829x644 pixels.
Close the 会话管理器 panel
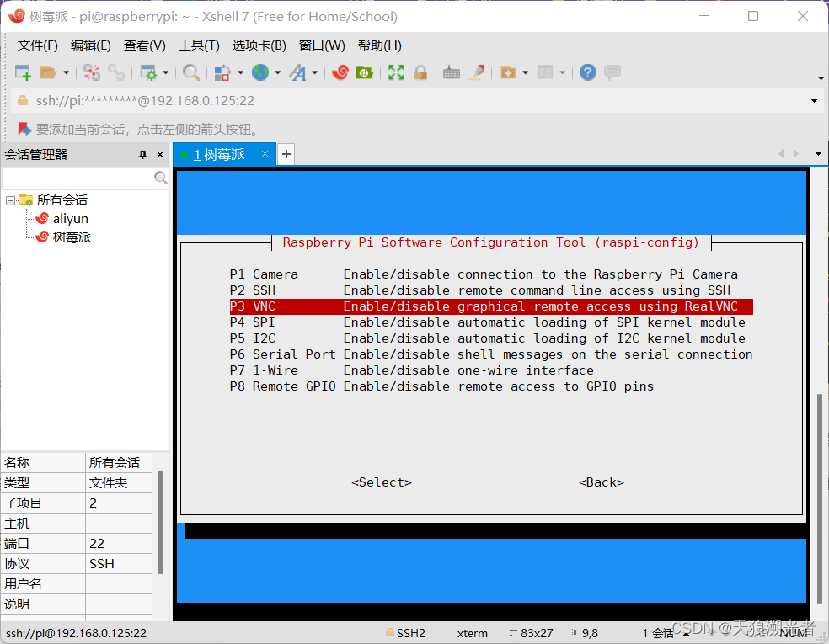click(x=160, y=154)
